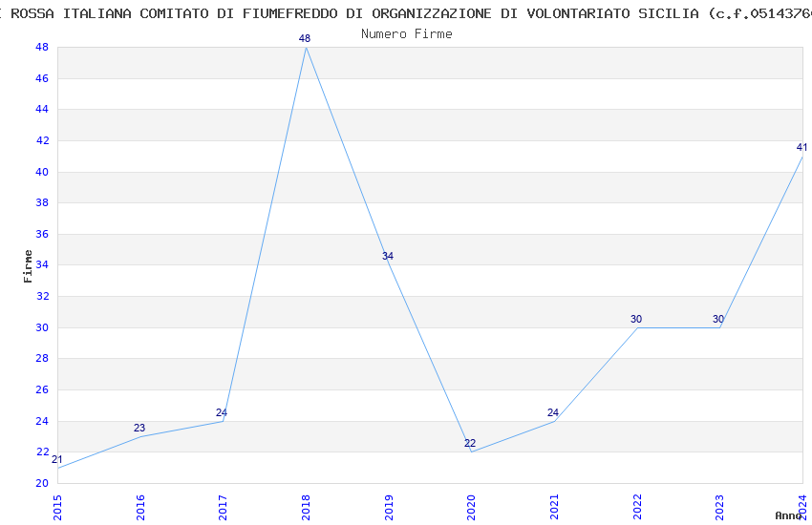Click the x-axis year label 2016
The width and height of the screenshot is (812, 525).
coord(140,508)
